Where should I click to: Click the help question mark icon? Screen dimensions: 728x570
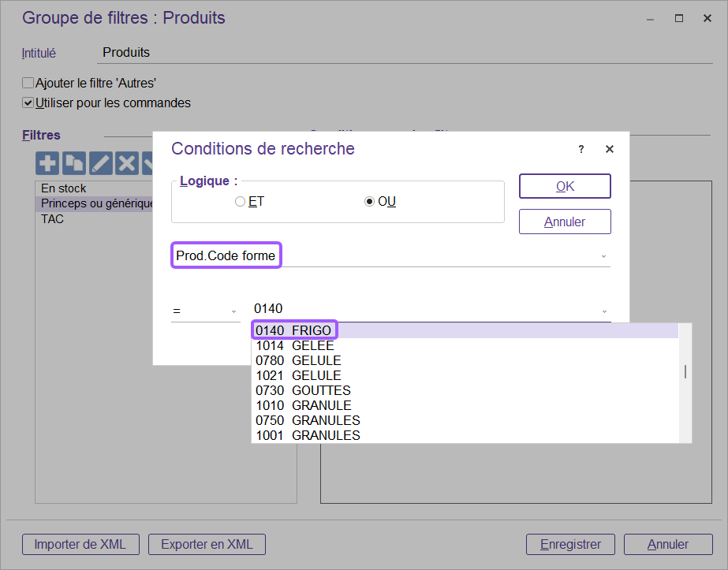[581, 149]
